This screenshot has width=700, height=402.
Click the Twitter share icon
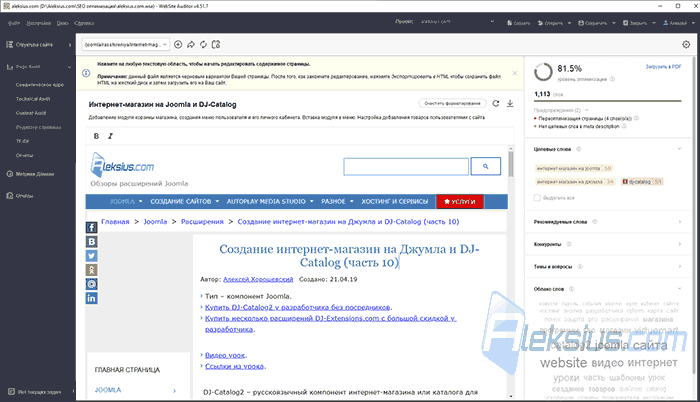click(92, 256)
